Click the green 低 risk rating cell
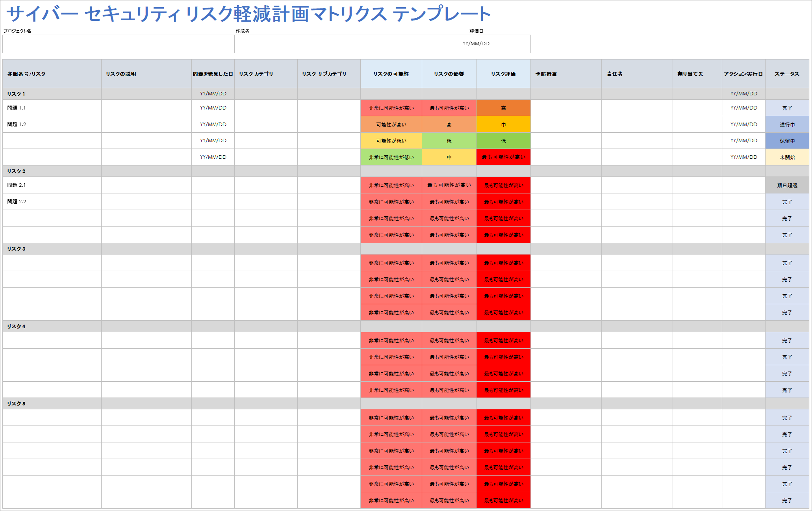 (503, 141)
